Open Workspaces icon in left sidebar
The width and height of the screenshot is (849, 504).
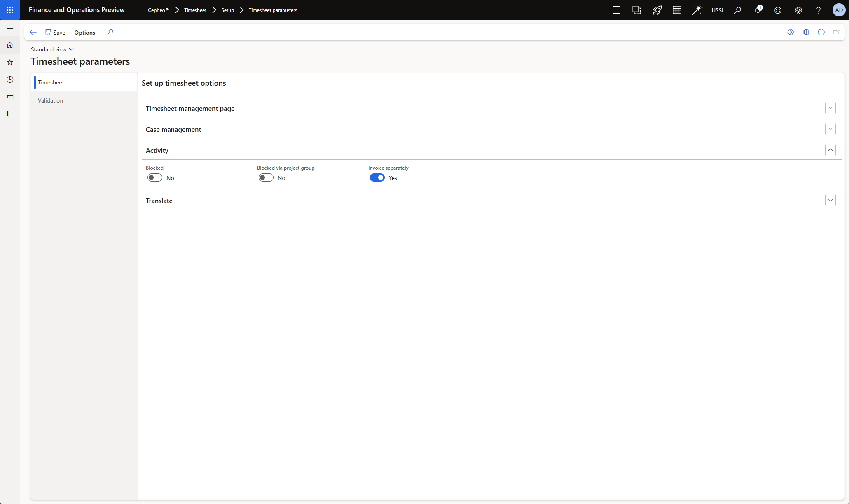10,97
